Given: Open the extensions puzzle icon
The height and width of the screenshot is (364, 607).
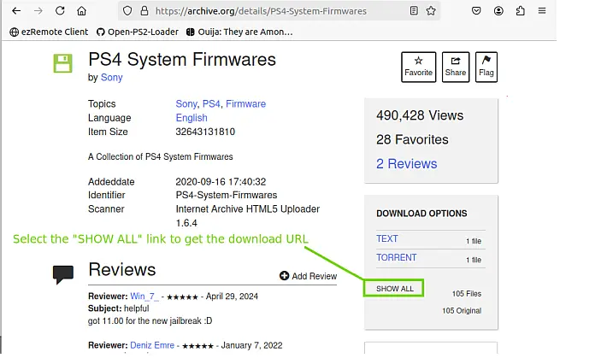Looking at the screenshot, I should tap(521, 11).
